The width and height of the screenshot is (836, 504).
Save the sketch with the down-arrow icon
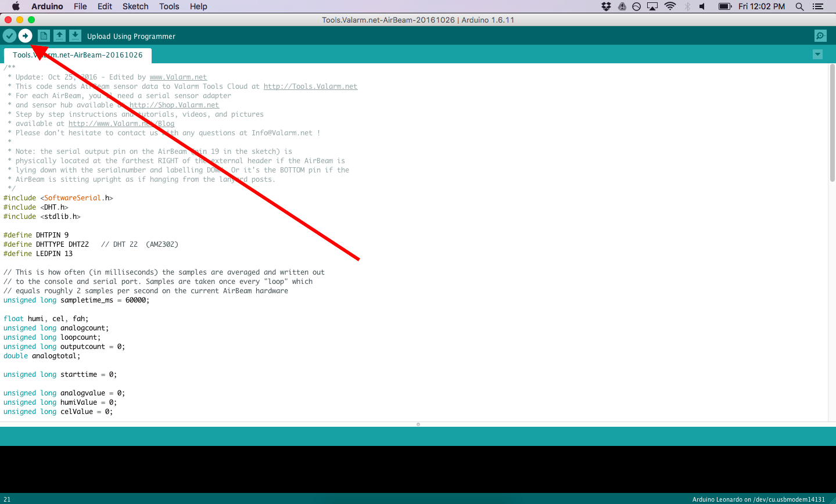click(75, 36)
